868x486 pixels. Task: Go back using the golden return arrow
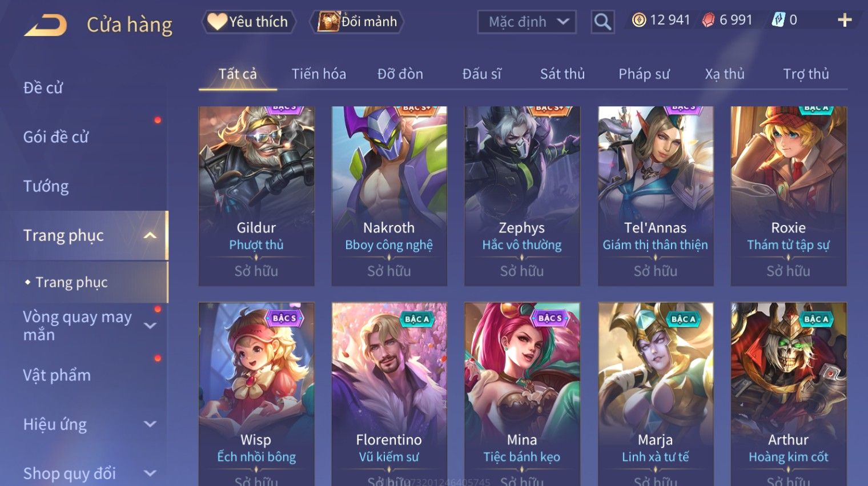click(x=46, y=25)
